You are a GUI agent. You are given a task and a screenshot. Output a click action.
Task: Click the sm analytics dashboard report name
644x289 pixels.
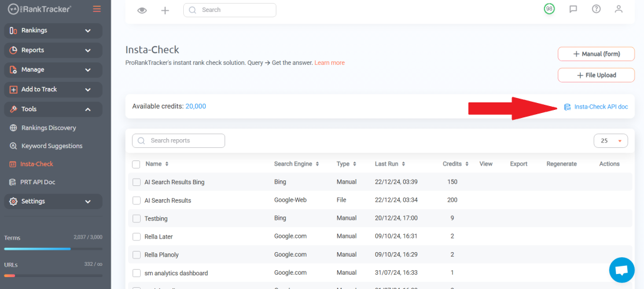tap(176, 273)
